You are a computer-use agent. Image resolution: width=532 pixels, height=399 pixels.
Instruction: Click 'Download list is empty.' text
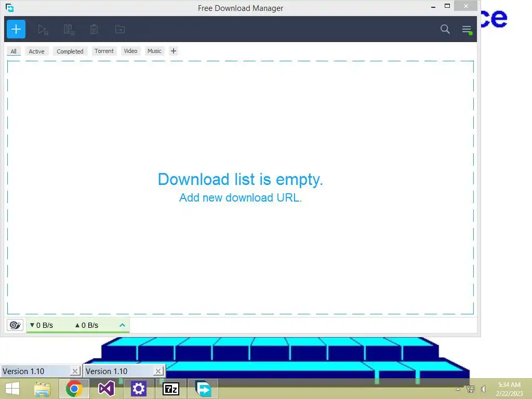point(240,179)
